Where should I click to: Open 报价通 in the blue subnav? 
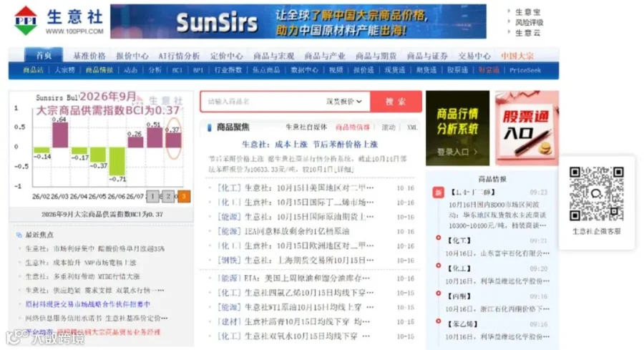click(x=364, y=70)
